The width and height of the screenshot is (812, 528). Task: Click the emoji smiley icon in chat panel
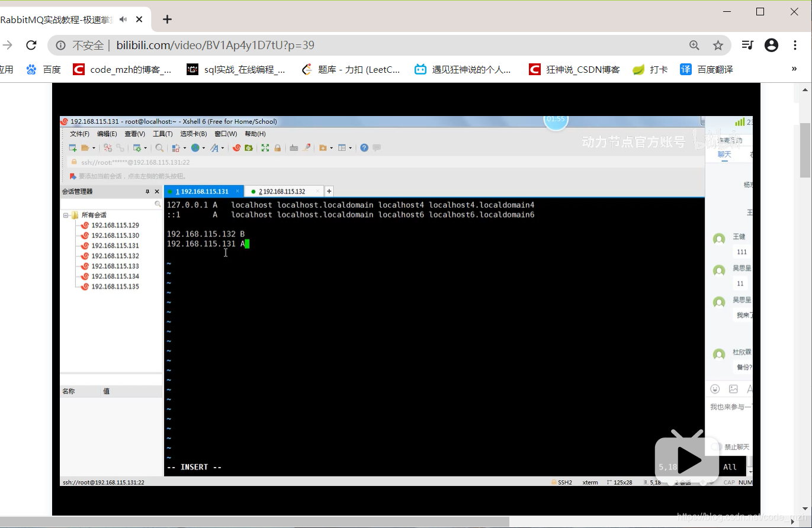pos(715,389)
